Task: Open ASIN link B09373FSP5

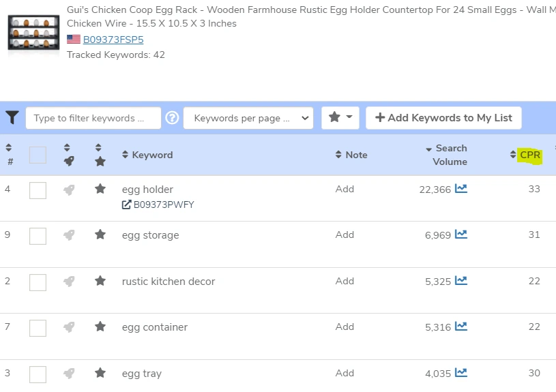Action: [113, 40]
